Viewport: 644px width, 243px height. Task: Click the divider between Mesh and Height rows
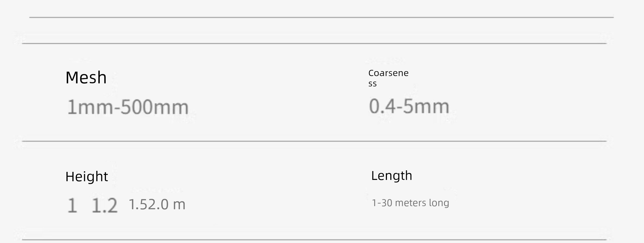tap(314, 141)
